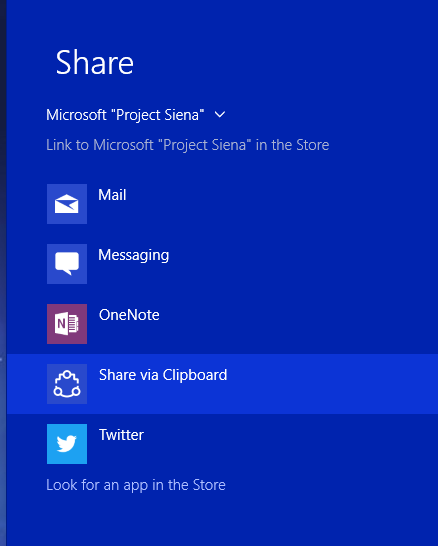The height and width of the screenshot is (546, 438).
Task: Select the purple OneNote icon
Action: click(67, 324)
